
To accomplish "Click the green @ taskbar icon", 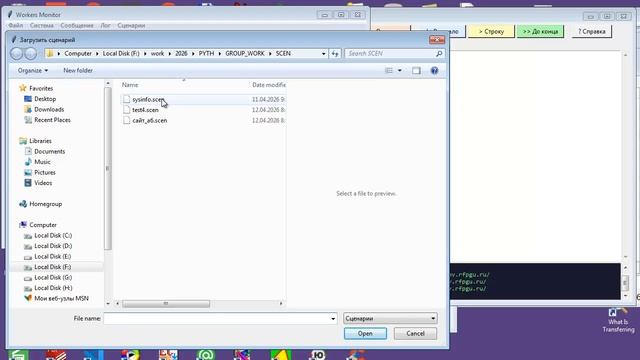I will click(206, 355).
